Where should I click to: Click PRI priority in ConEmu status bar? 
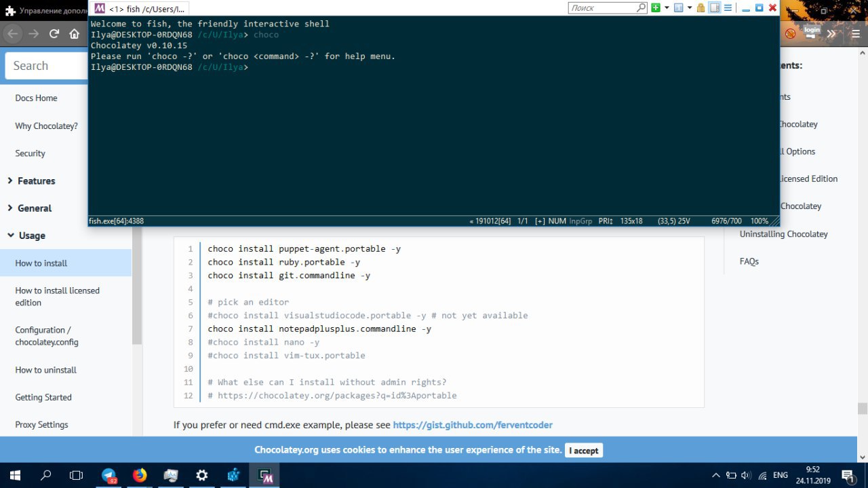tap(606, 221)
